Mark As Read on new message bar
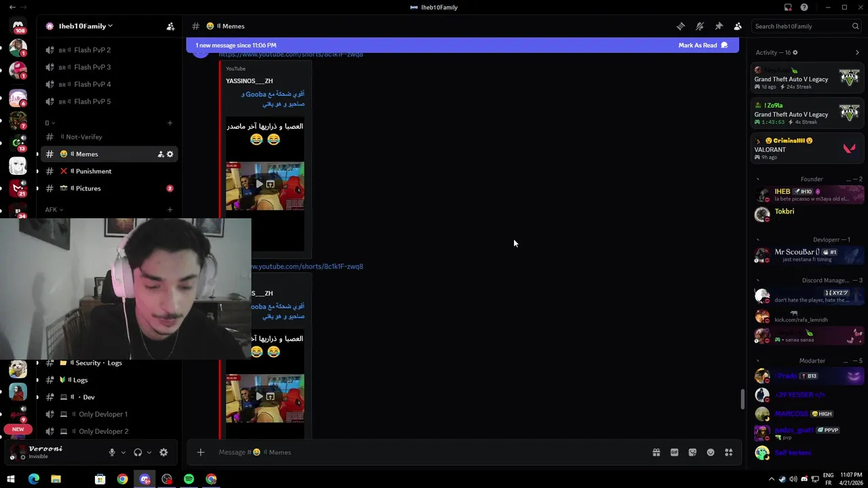The image size is (868, 488). click(x=703, y=45)
